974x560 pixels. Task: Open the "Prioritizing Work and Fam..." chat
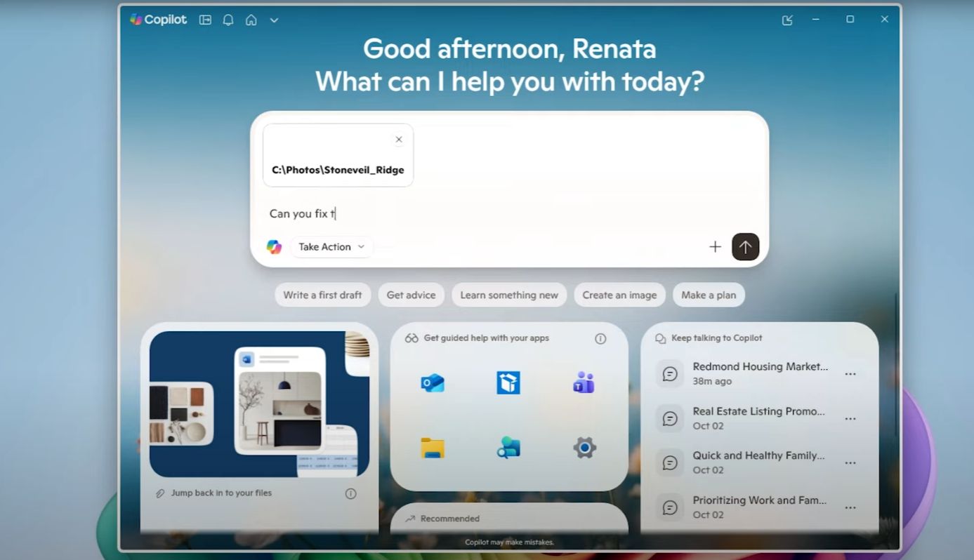tap(760, 501)
